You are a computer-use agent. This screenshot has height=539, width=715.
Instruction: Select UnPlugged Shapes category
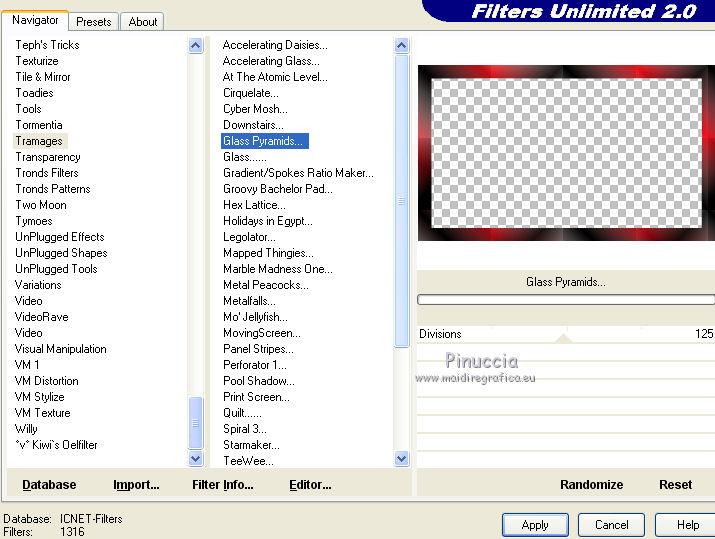point(61,253)
